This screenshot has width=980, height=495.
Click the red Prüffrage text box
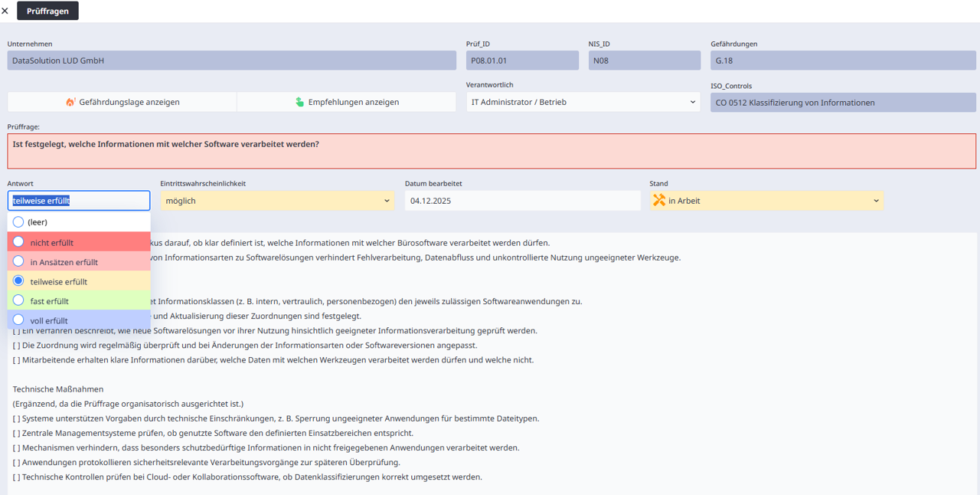(492, 151)
